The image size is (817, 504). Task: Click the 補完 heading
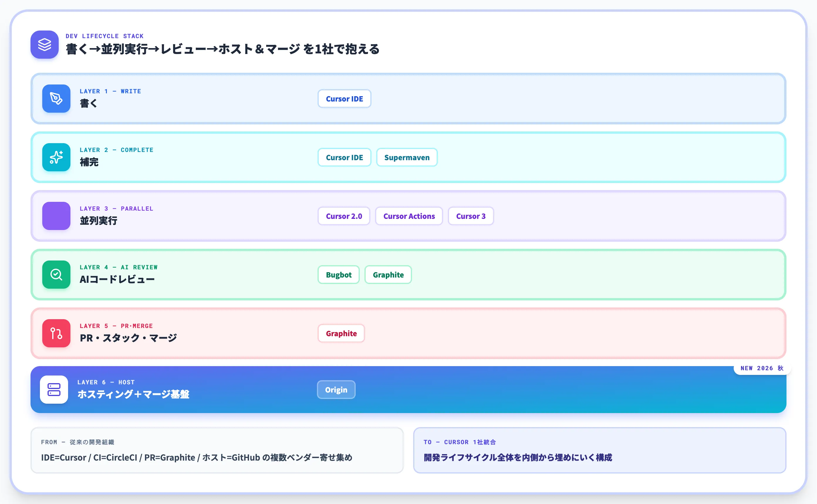tap(89, 162)
